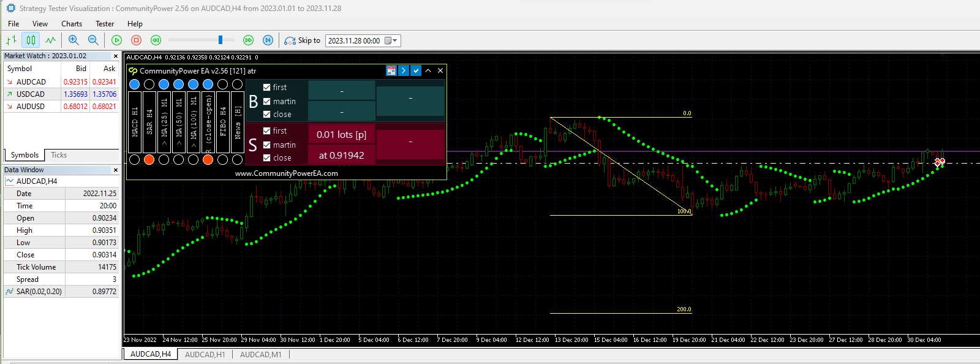
Task: Click the MACD H1 signal bar
Action: 135,122
